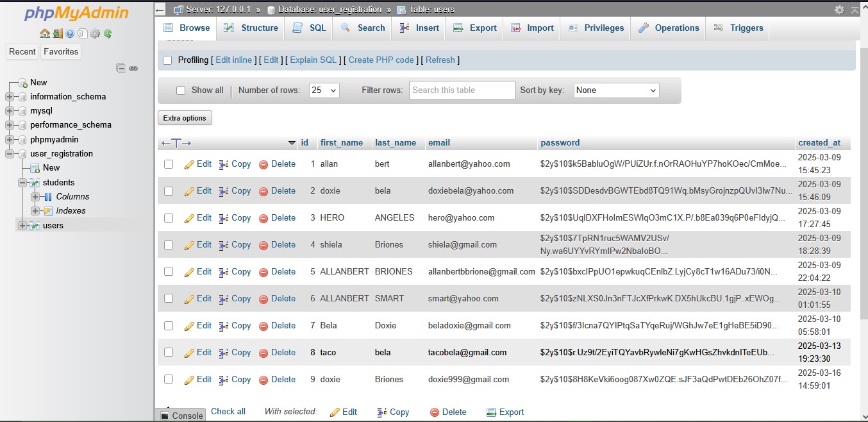868x422 pixels.
Task: Open the Number of rows dropdown
Action: point(324,90)
